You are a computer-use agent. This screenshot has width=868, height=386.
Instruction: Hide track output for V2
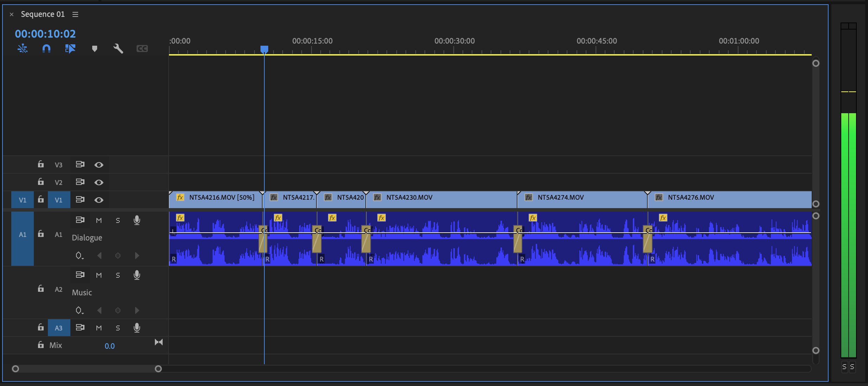click(99, 182)
